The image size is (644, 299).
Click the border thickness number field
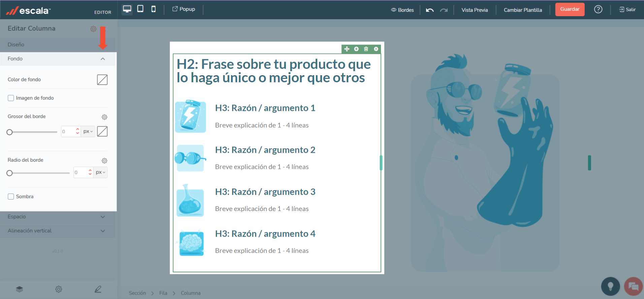[x=68, y=131]
